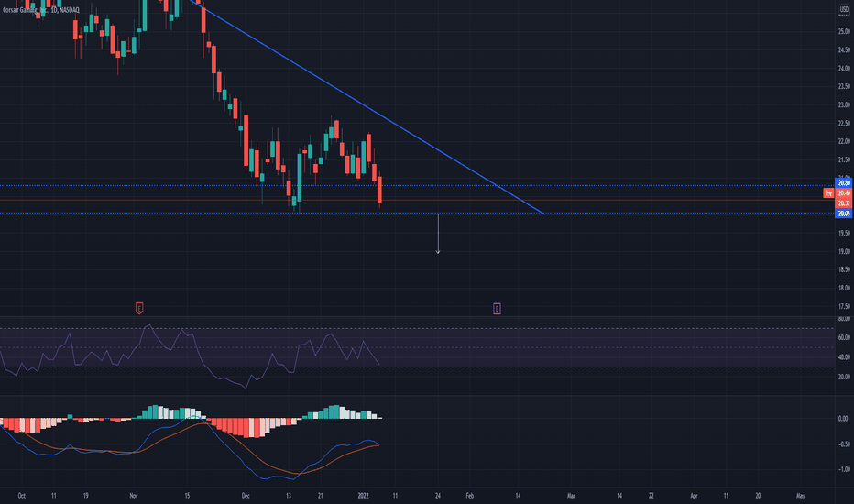Image resolution: width=854 pixels, height=504 pixels.
Task: Click the RSI 20.00 scale label
Action: pyautogui.click(x=844, y=377)
